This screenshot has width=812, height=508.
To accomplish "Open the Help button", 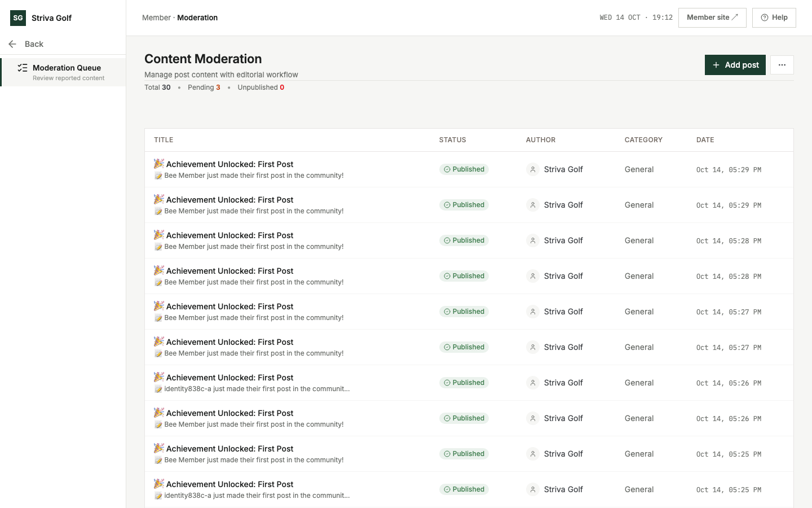I will [774, 17].
